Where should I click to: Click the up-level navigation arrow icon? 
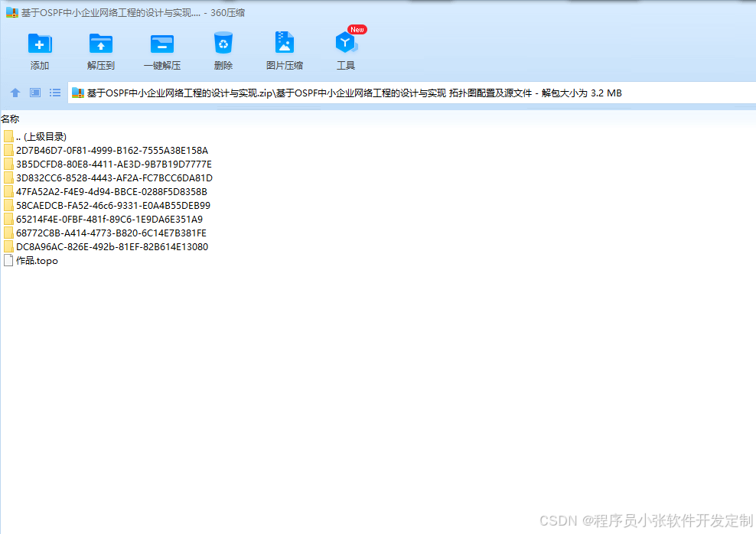15,93
